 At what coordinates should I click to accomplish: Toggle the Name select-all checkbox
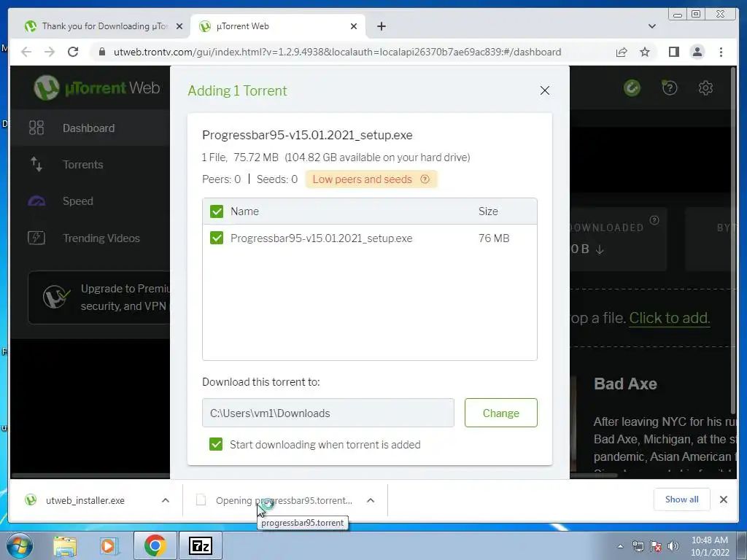click(216, 211)
